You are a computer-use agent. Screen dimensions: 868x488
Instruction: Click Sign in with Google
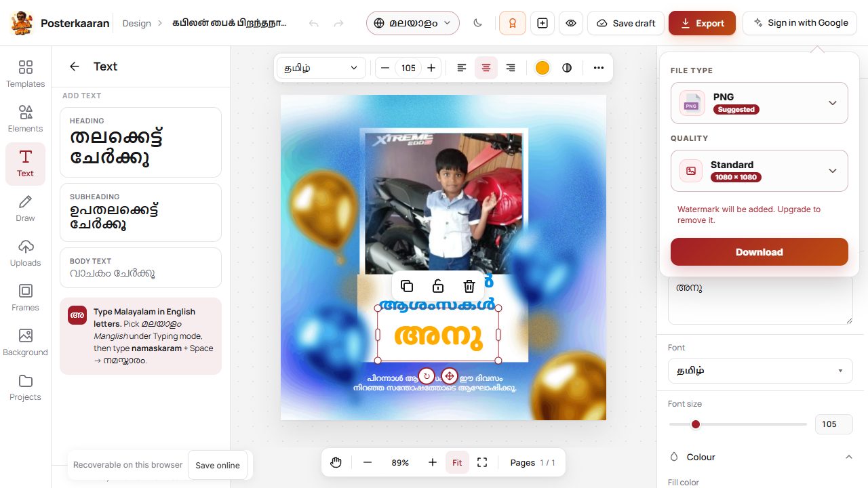(x=800, y=23)
